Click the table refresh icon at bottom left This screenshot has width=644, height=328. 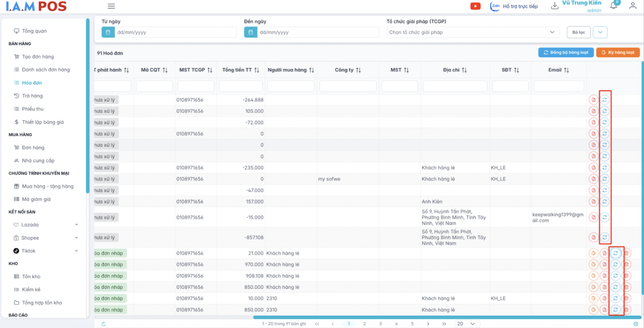[x=103, y=324]
